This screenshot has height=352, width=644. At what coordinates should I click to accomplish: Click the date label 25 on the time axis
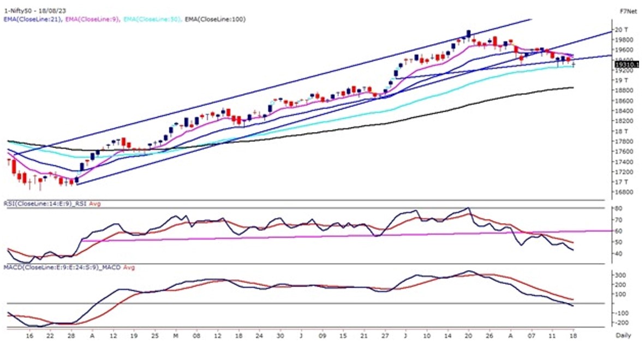point(154,336)
